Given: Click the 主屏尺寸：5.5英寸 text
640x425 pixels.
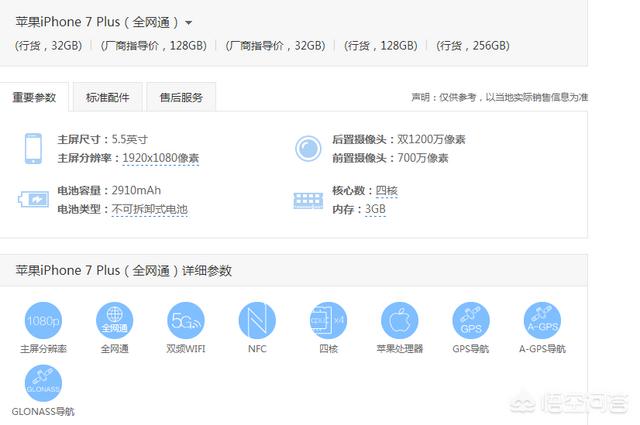Looking at the screenshot, I should pyautogui.click(x=102, y=140).
